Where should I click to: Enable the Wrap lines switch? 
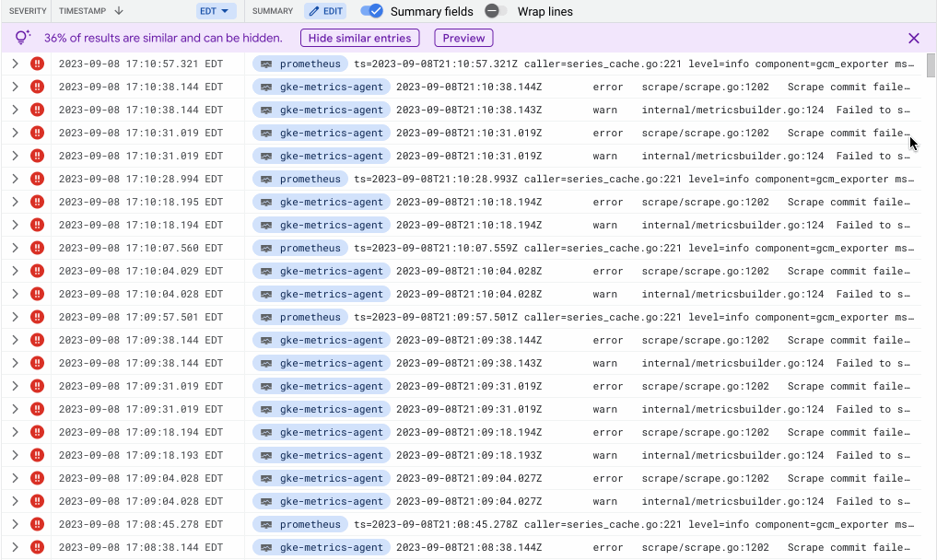point(496,11)
